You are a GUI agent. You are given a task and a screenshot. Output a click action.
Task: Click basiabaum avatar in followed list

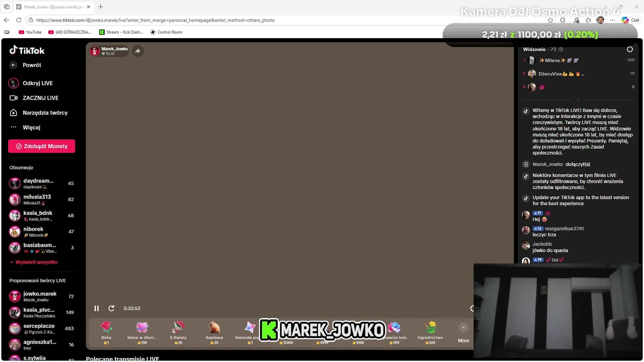tap(15, 247)
